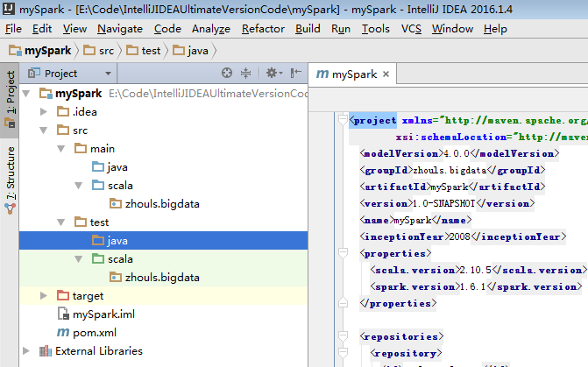Image resolution: width=588 pixels, height=367 pixels.
Task: Open the Project view dropdown
Action: coord(108,74)
